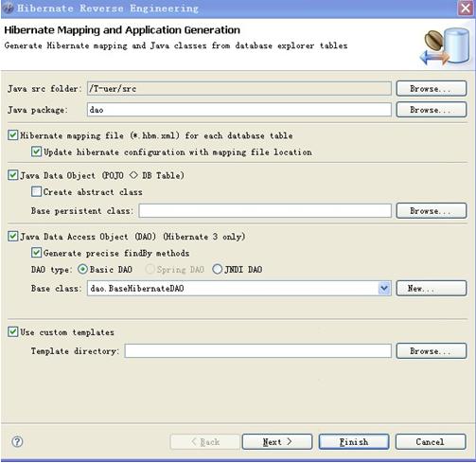Viewport: 476px width, 463px height.
Task: Click the Finish button
Action: (x=354, y=441)
